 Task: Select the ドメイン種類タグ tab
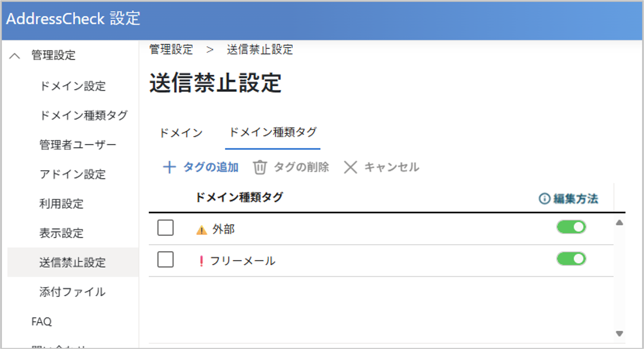coord(273,132)
